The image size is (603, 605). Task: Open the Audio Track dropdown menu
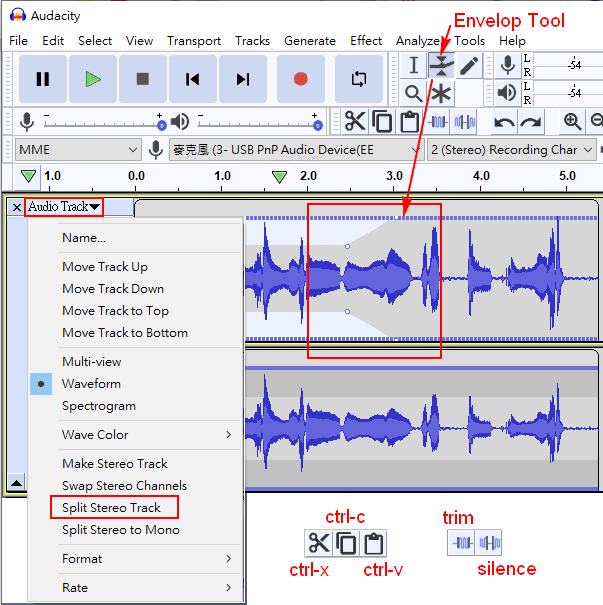[64, 207]
